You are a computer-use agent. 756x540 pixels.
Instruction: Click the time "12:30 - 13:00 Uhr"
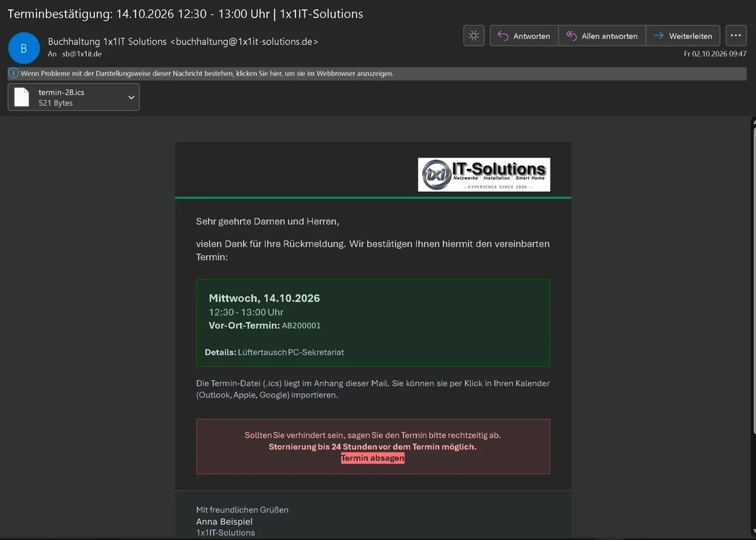tap(246, 312)
